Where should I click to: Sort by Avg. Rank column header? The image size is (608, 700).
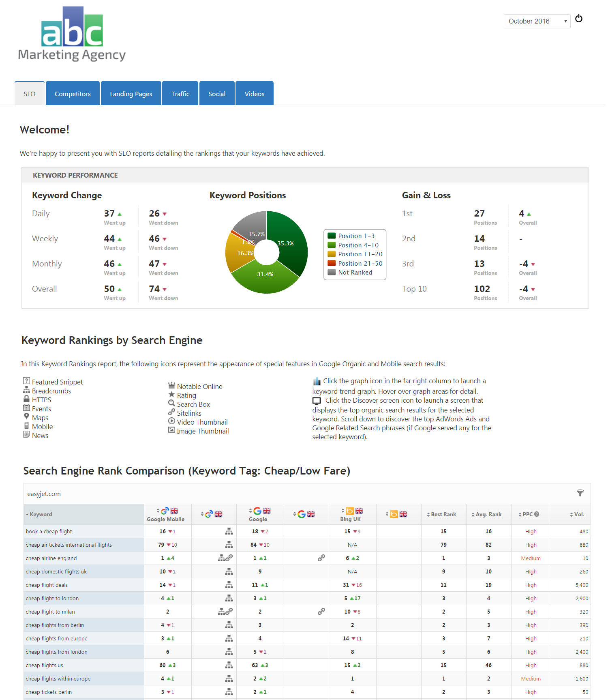[488, 514]
